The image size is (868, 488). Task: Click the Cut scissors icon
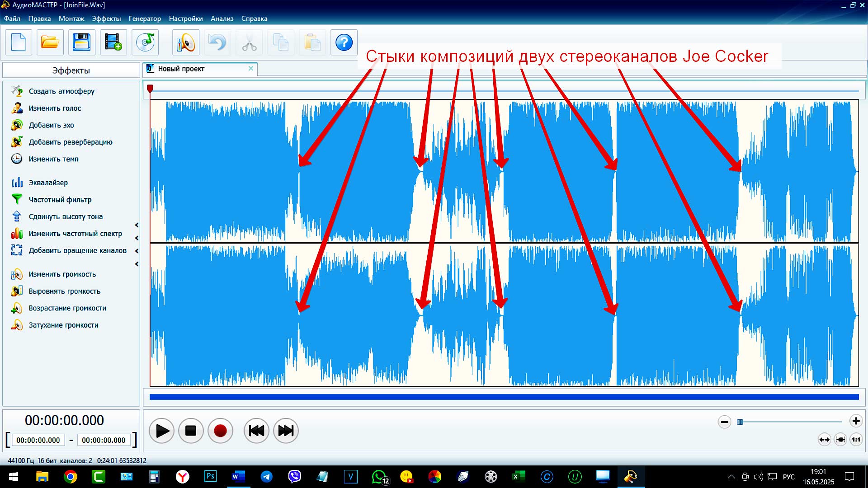[249, 42]
